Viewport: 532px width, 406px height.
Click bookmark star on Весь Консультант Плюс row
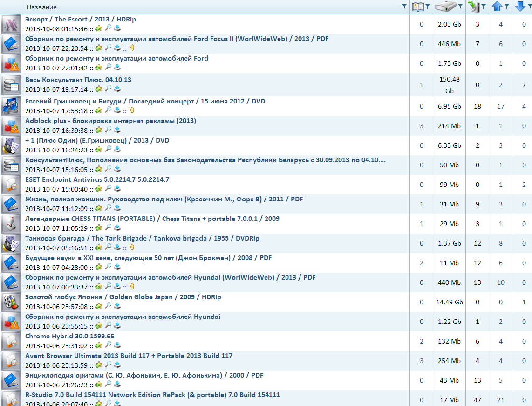[x=99, y=89]
